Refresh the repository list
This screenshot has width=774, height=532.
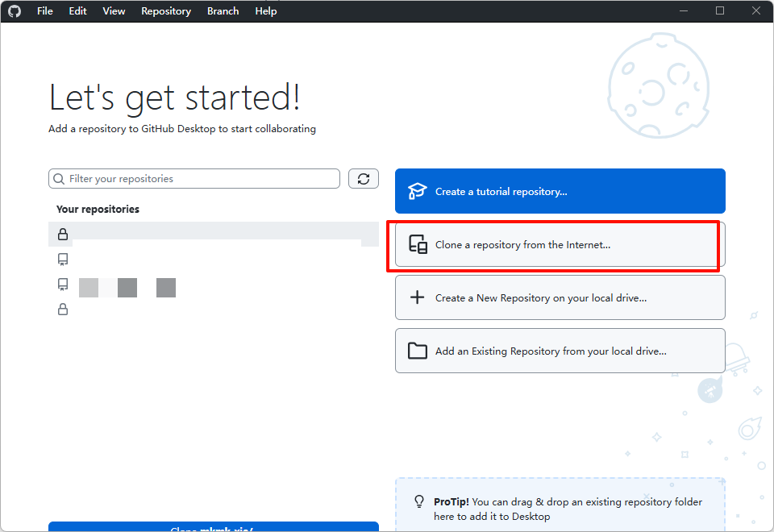pos(364,179)
